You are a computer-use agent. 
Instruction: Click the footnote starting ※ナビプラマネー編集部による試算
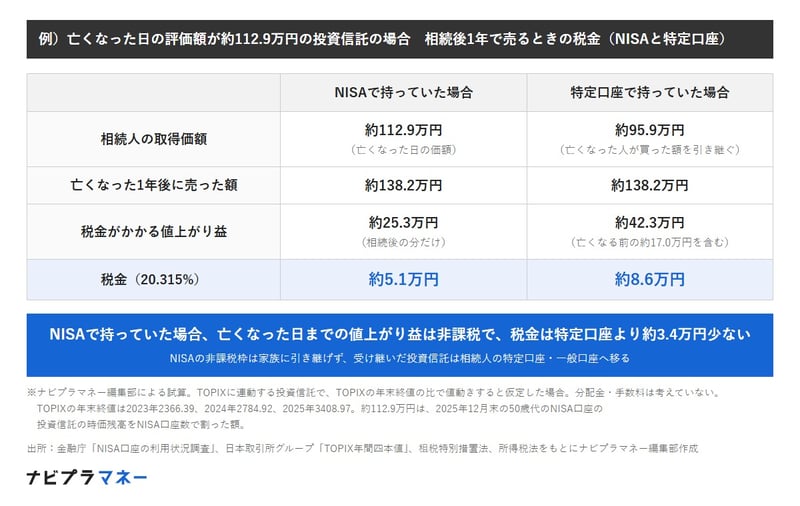click(x=374, y=393)
